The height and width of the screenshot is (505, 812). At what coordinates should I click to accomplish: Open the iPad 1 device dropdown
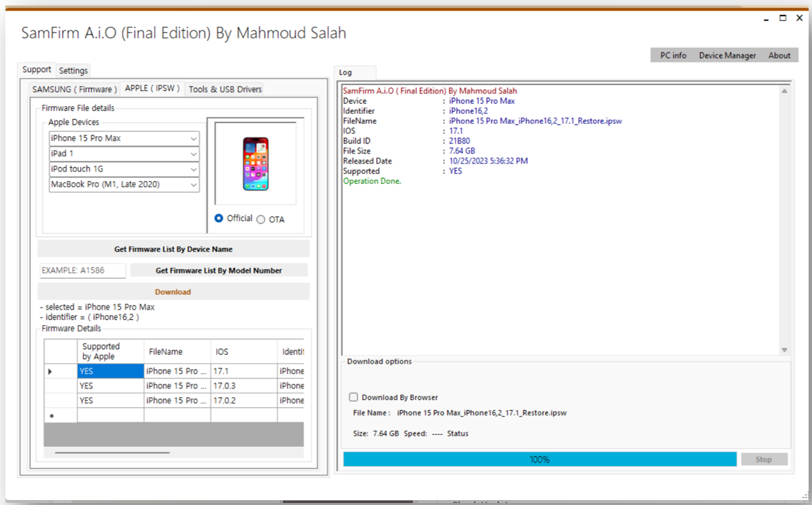point(124,154)
